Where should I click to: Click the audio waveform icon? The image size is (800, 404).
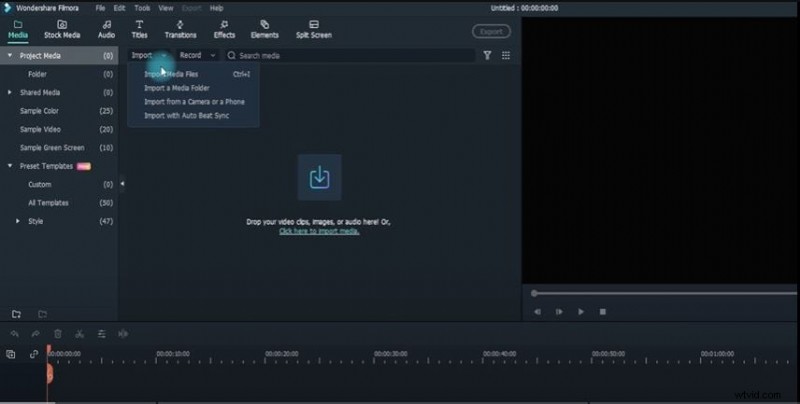[x=123, y=334]
